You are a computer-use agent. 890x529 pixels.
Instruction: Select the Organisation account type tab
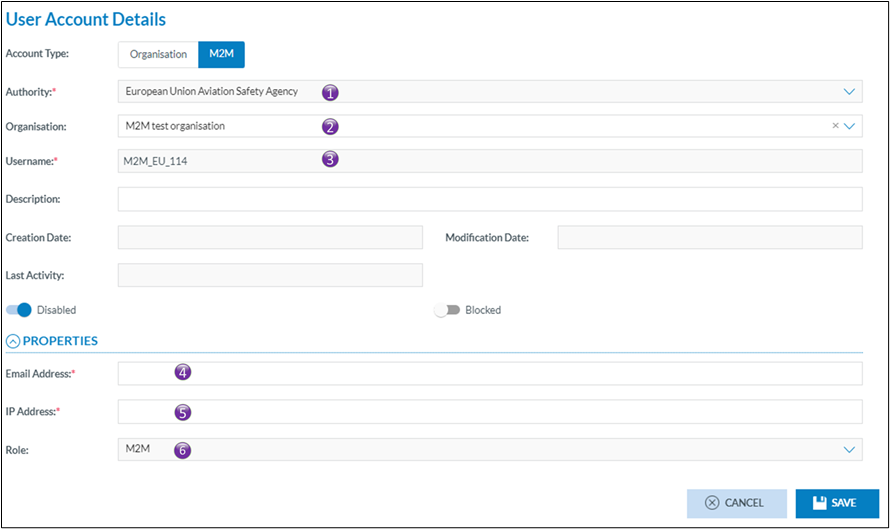pyautogui.click(x=158, y=54)
